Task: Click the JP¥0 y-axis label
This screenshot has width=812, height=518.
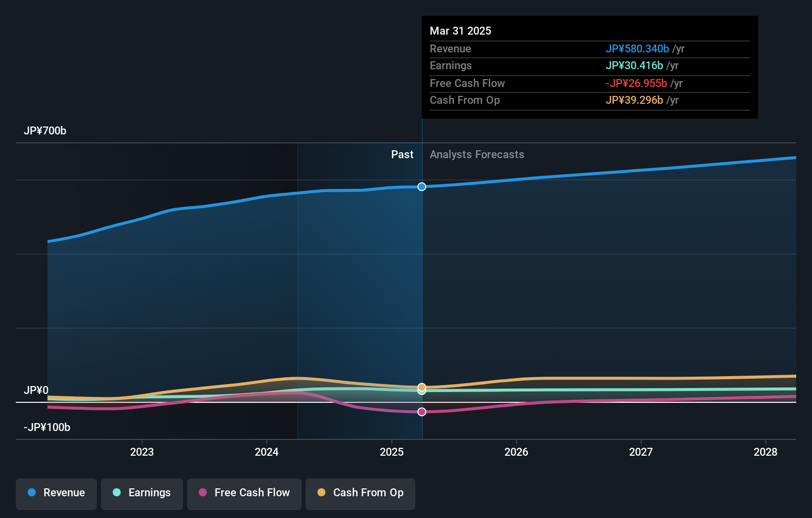Action: tap(36, 390)
